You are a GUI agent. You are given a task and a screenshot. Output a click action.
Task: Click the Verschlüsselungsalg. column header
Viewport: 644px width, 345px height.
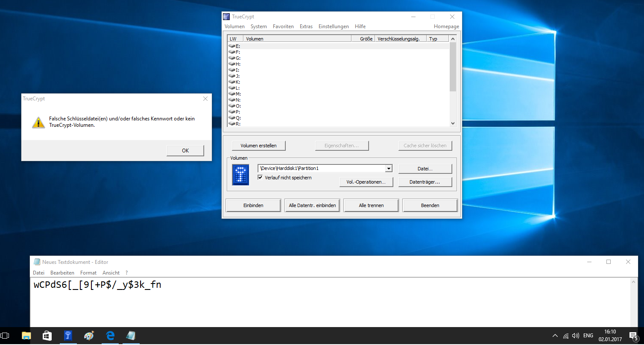click(401, 39)
